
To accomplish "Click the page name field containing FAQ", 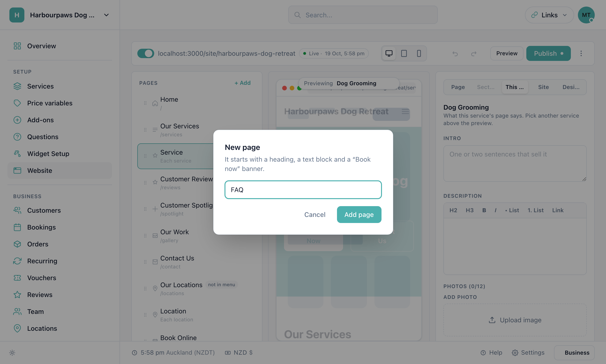I will point(303,190).
